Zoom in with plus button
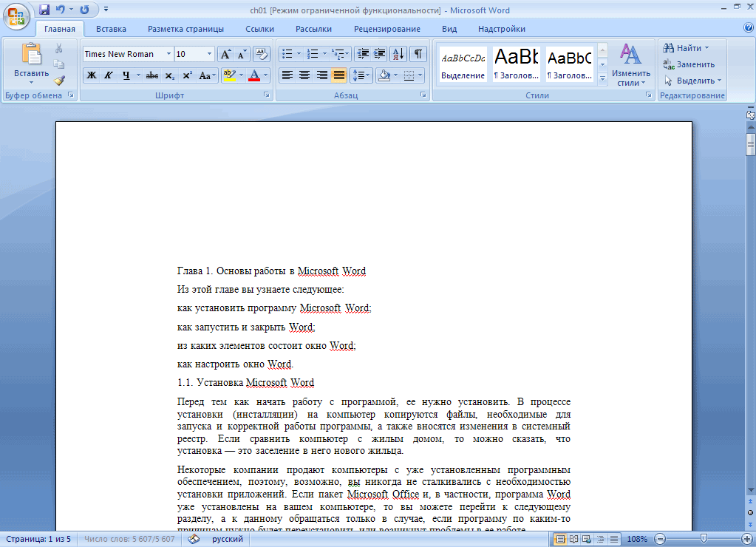The width and height of the screenshot is (756, 547). tap(747, 539)
